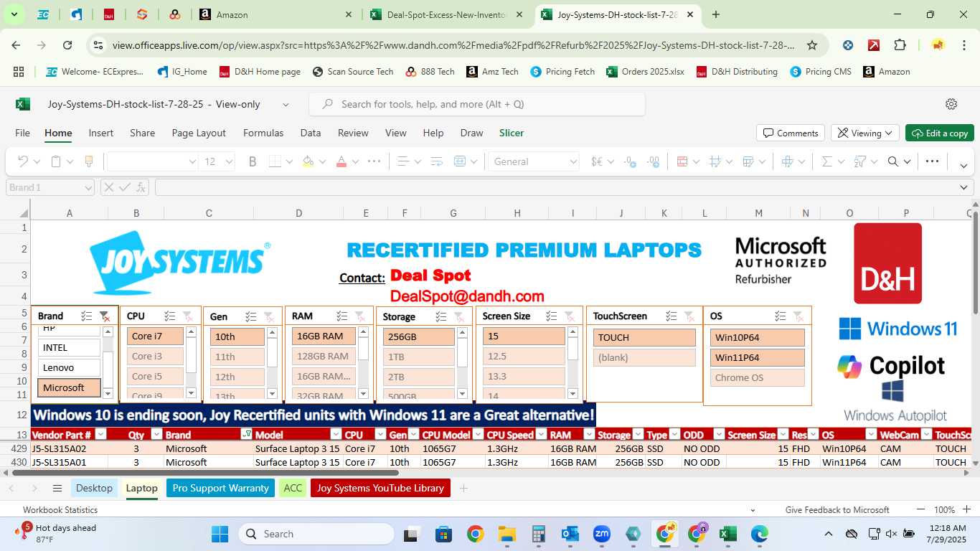This screenshot has height=551, width=980.
Task: Switch to Pro Support Warranty sheet
Action: click(x=220, y=488)
